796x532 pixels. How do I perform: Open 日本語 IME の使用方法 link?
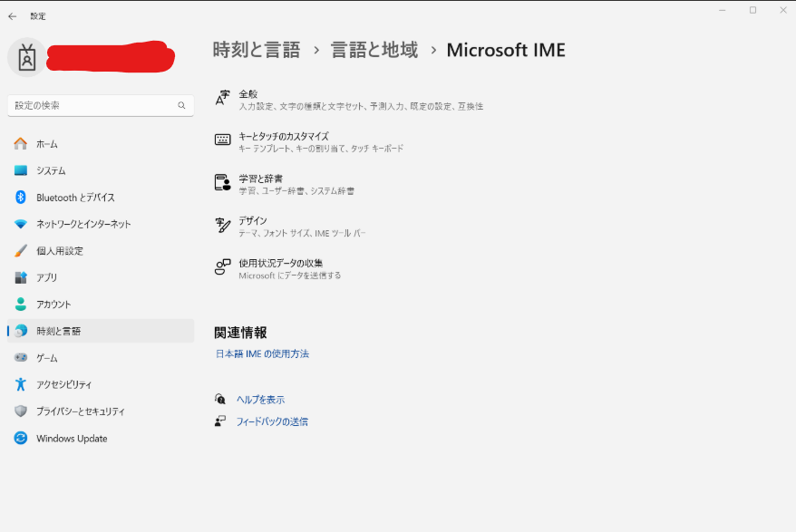coord(262,354)
